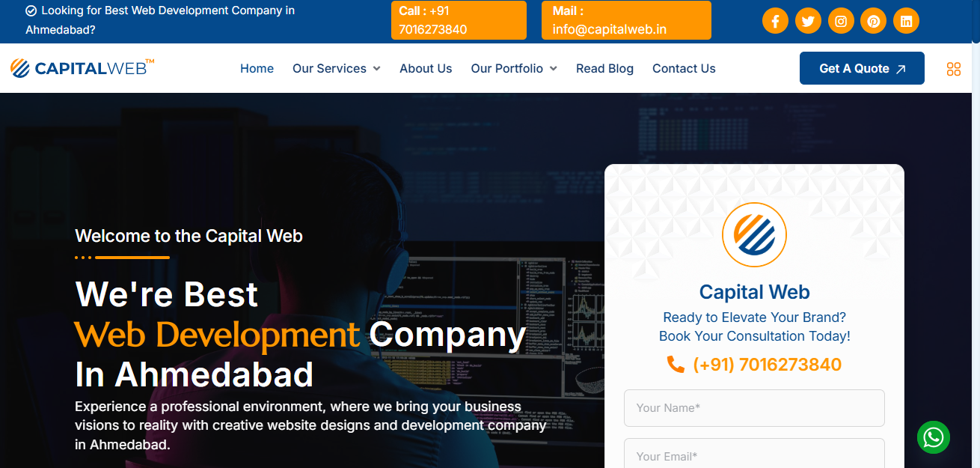Open the Pinterest social icon
This screenshot has width=980, height=468.
(873, 21)
